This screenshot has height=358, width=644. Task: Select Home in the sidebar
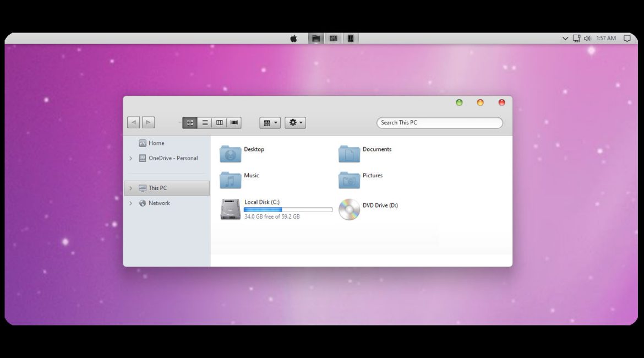coord(156,143)
